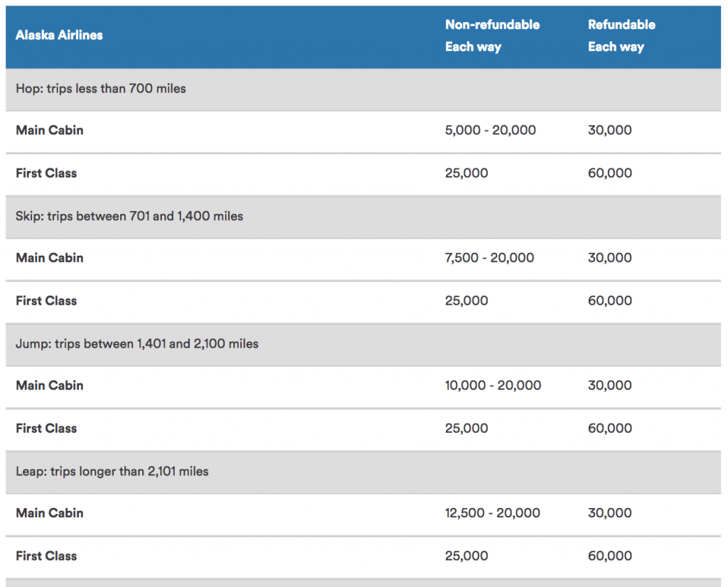The height and width of the screenshot is (587, 728).
Task: Click non-refundable 25,000 for Hop First Class
Action: point(466,173)
